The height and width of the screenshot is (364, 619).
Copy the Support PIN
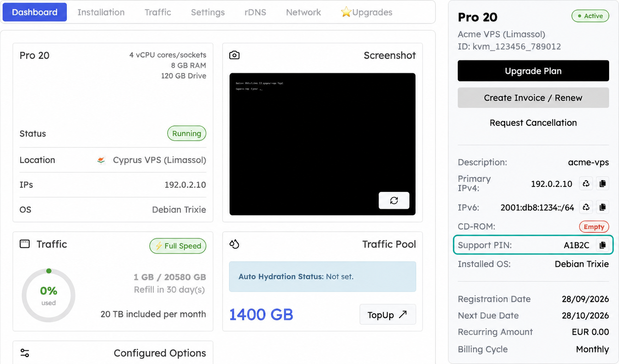click(x=602, y=245)
